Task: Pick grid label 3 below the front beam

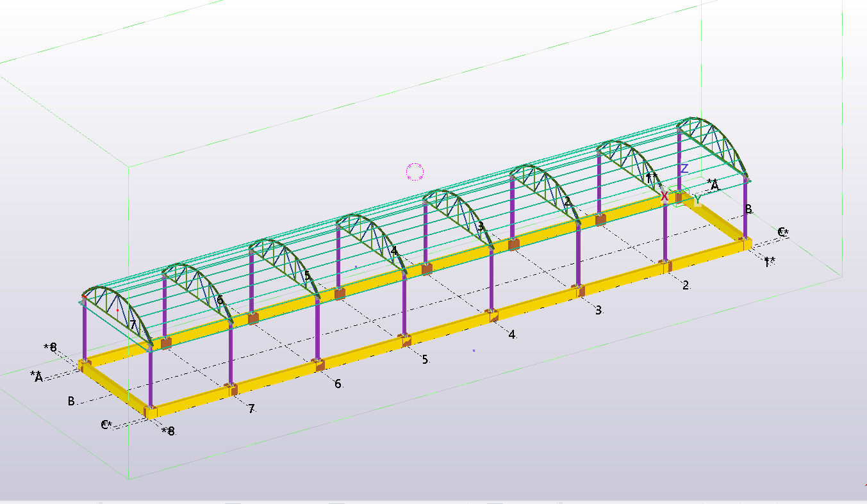Action: pos(599,310)
